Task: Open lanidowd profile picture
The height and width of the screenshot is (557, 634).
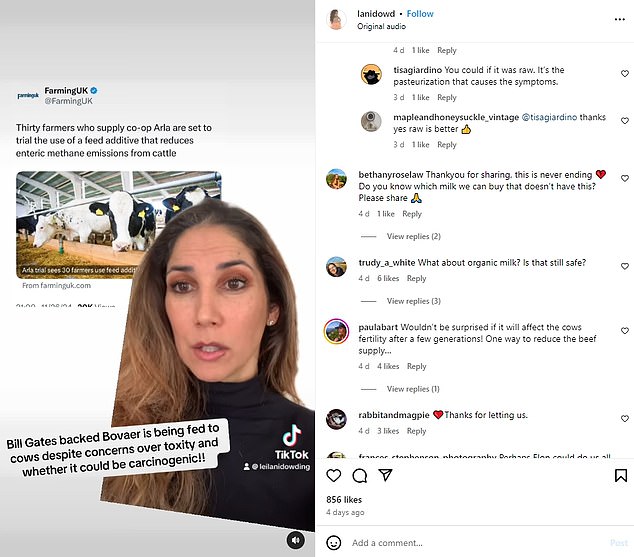Action: point(336,19)
